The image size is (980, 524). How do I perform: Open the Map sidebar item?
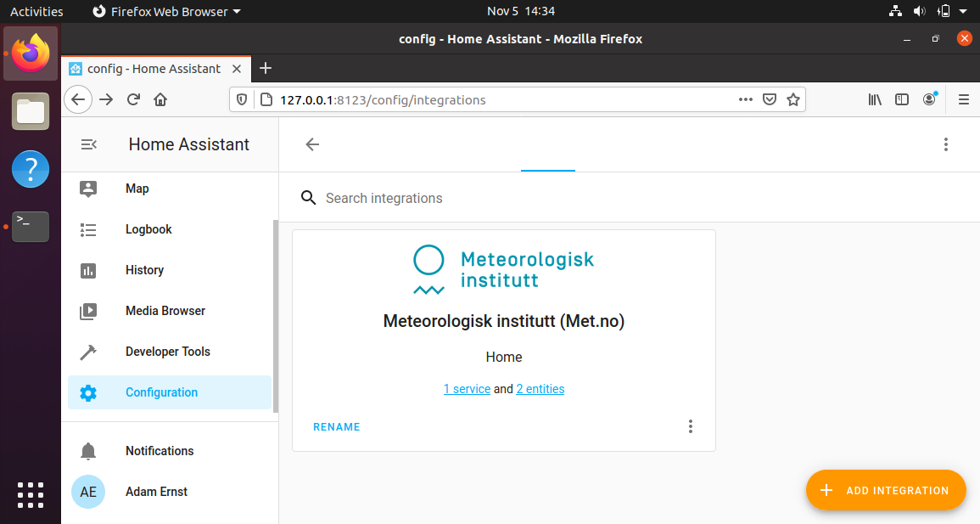pyautogui.click(x=170, y=189)
